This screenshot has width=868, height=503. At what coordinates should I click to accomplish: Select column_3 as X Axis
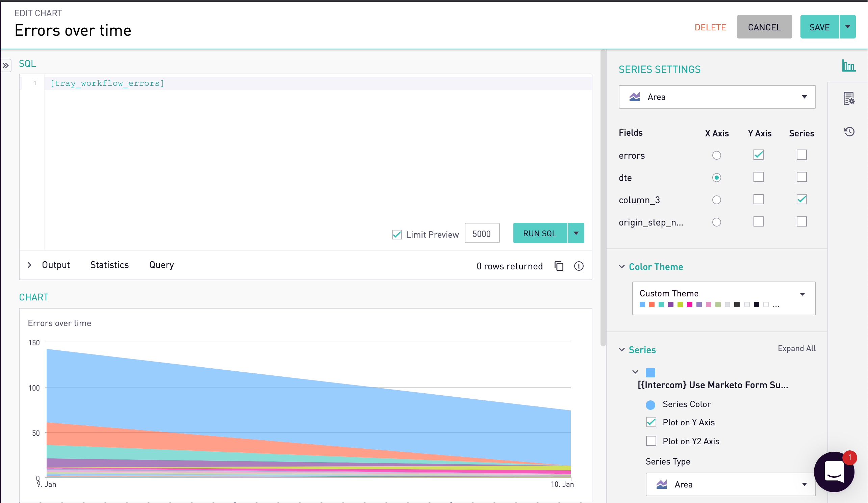point(716,200)
